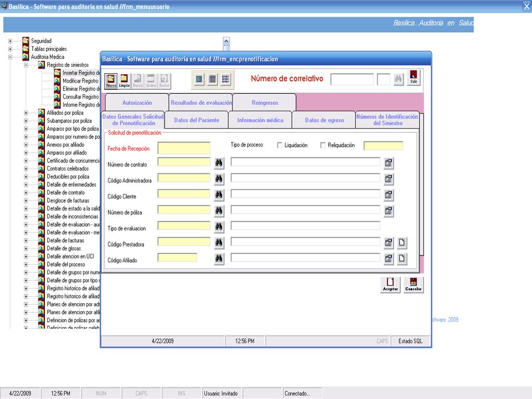Click the yellow Número de contrato field
This screenshot has height=399, width=532.
click(184, 162)
